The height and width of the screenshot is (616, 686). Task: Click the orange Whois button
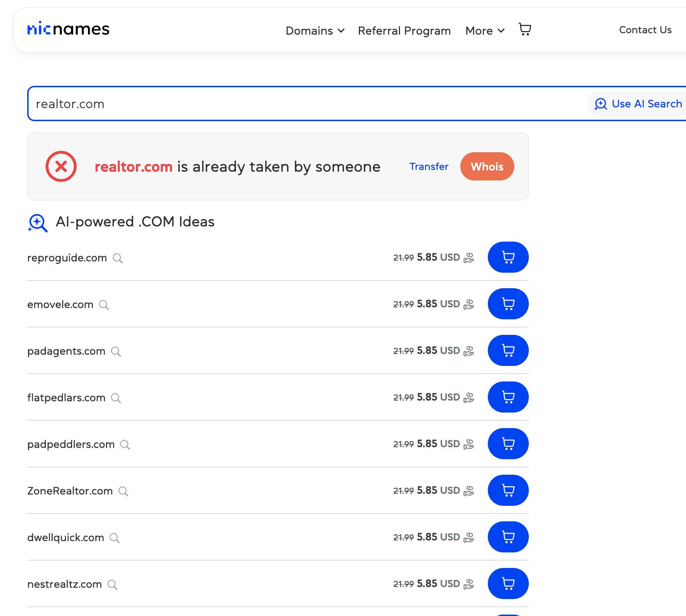pyautogui.click(x=487, y=166)
